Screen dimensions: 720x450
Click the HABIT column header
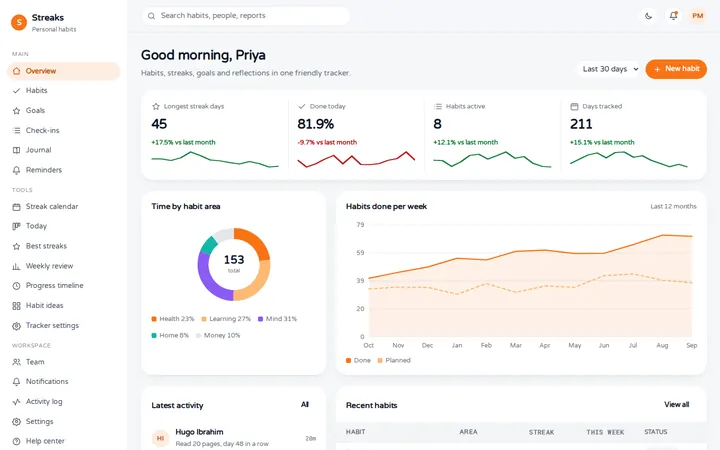(355, 432)
